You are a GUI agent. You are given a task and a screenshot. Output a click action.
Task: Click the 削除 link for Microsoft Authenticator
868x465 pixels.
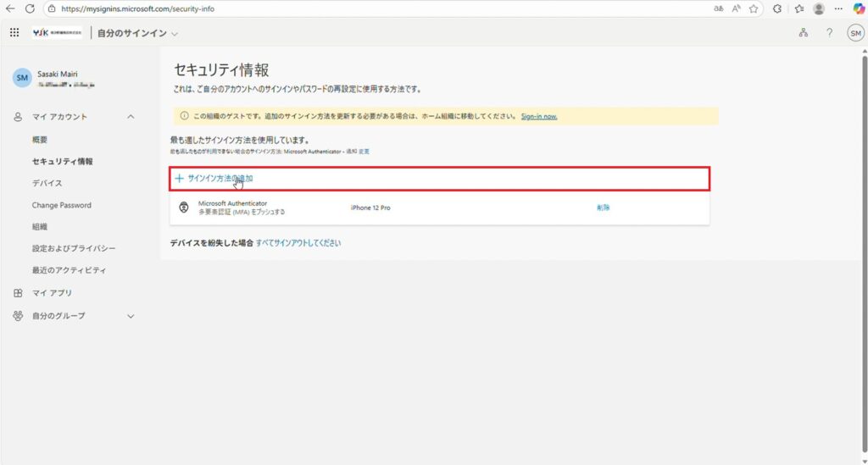[603, 208]
